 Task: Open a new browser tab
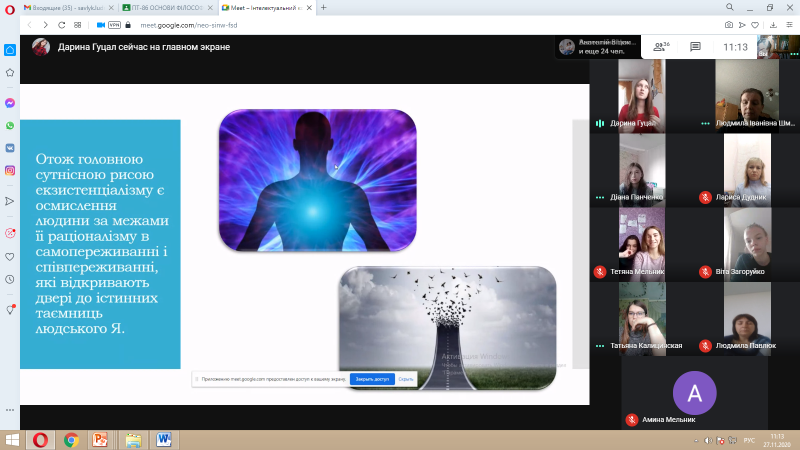click(323, 8)
